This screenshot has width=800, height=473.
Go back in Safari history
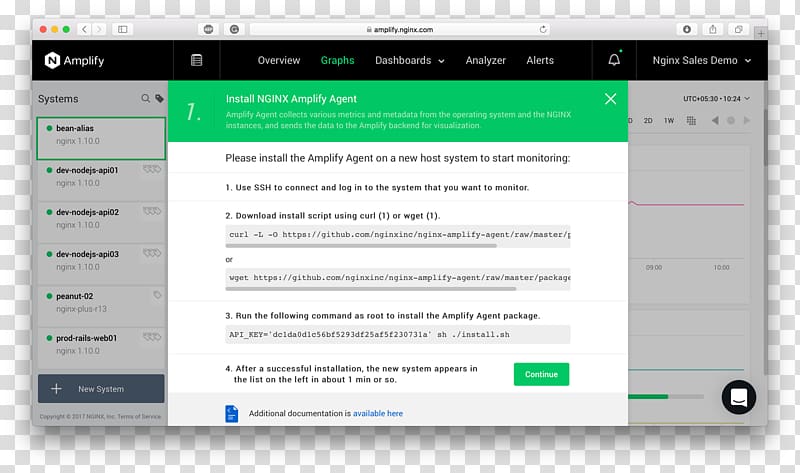(84, 30)
